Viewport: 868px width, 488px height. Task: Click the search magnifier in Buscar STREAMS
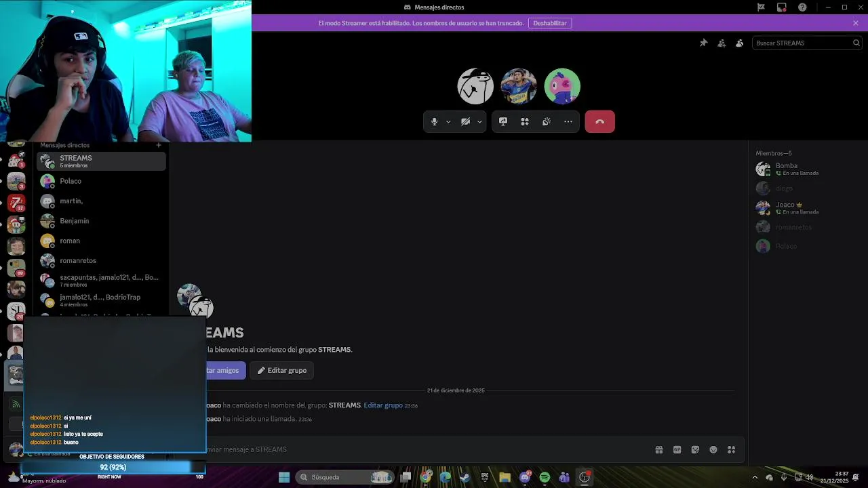coord(856,43)
